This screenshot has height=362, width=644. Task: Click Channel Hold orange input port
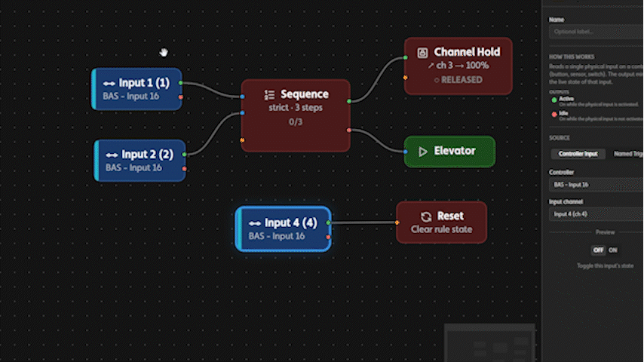[406, 77]
